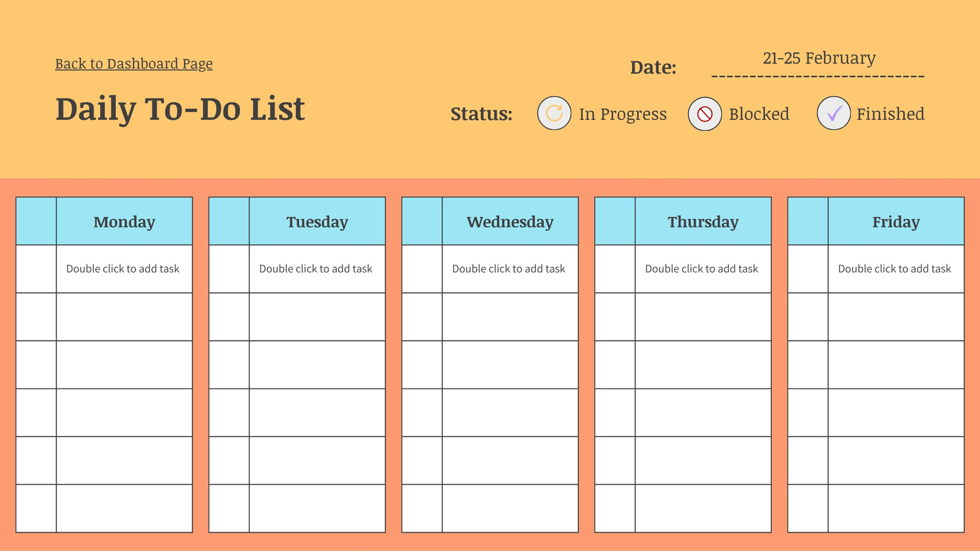Select Monday's first task cell
Screen dimensions: 980x551
[124, 269]
